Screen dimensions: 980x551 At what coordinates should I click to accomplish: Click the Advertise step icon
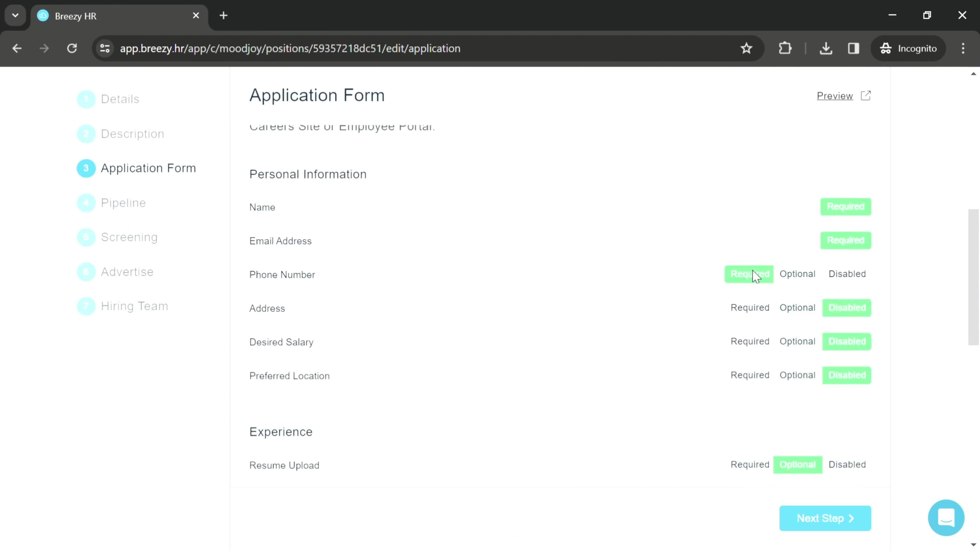[86, 271]
